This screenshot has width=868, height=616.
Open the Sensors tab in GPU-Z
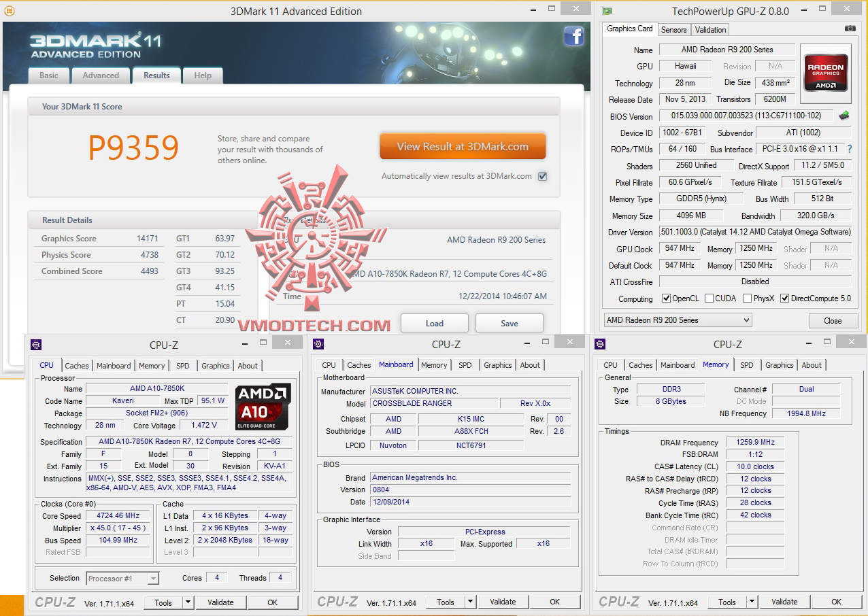[674, 29]
